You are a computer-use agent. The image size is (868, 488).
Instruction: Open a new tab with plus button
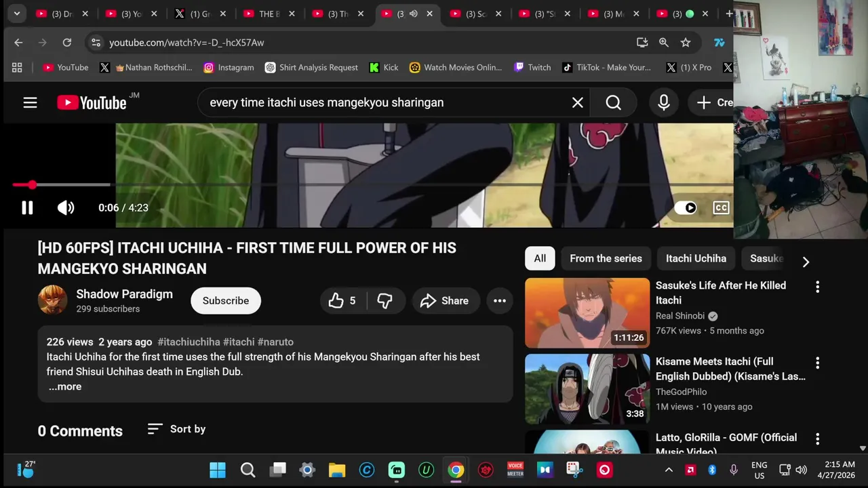[729, 14]
